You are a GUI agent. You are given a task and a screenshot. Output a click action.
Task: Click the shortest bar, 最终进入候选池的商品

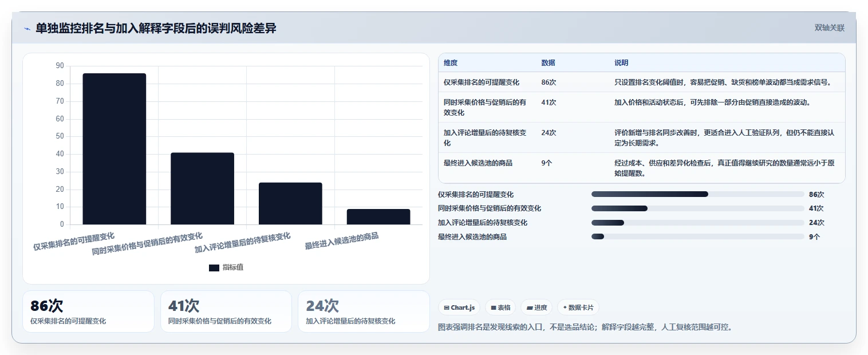[378, 216]
